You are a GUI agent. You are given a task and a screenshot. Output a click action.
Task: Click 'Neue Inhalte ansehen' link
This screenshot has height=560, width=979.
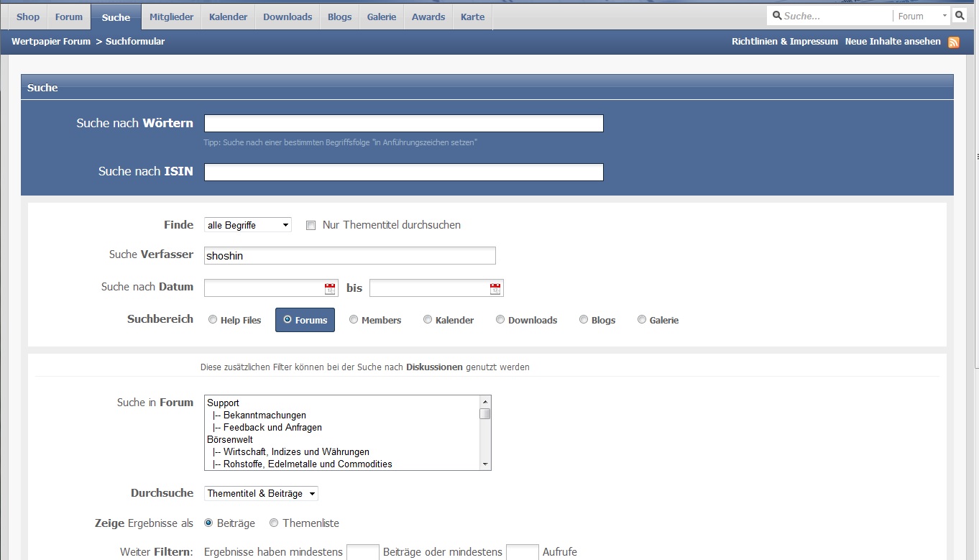(x=893, y=42)
